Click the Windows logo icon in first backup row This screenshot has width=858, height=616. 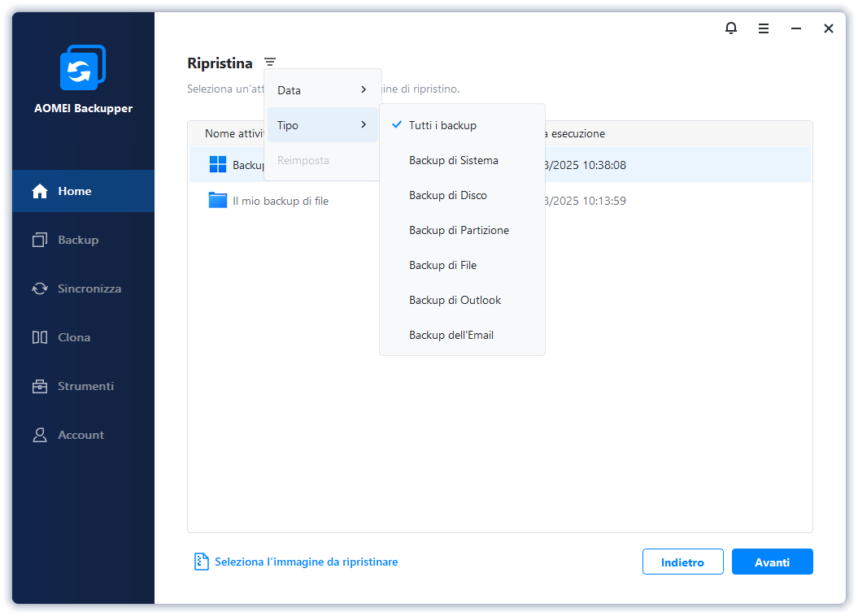pyautogui.click(x=218, y=164)
